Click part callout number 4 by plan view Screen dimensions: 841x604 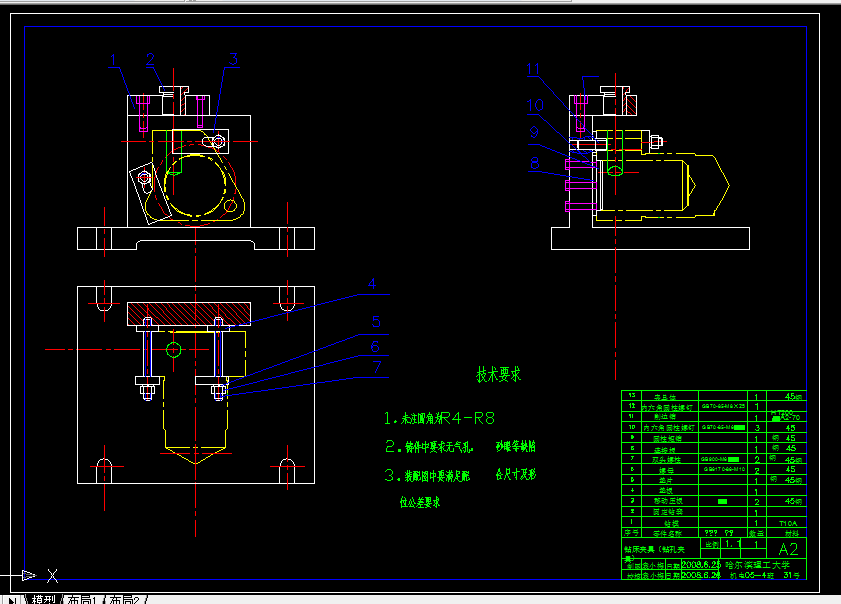372,284
